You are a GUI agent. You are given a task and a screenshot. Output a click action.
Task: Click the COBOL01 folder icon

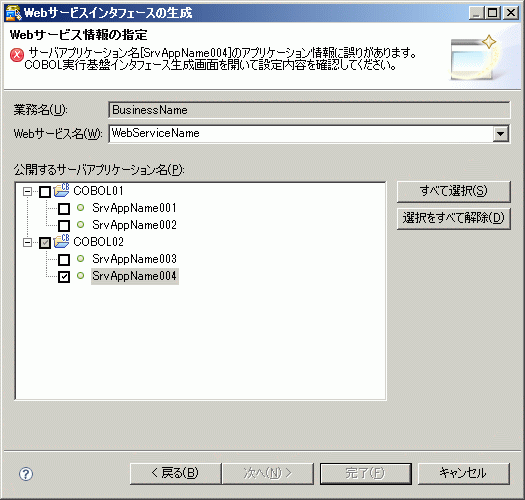coord(61,190)
